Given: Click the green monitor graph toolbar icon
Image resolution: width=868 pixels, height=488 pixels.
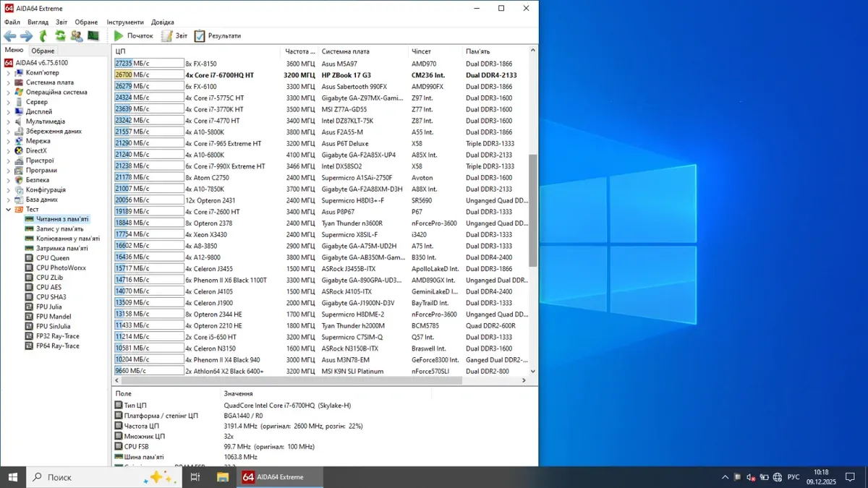Looking at the screenshot, I should point(93,35).
